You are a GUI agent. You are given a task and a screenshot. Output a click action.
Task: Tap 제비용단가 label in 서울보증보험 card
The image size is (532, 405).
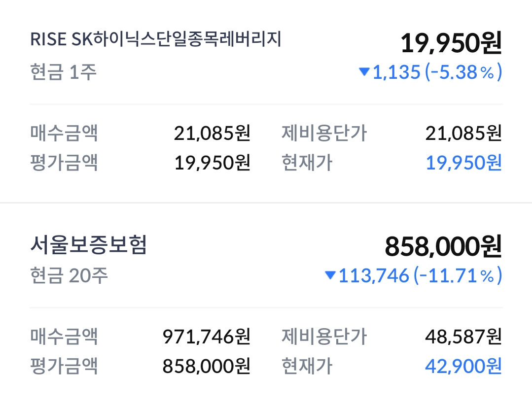[x=324, y=336]
